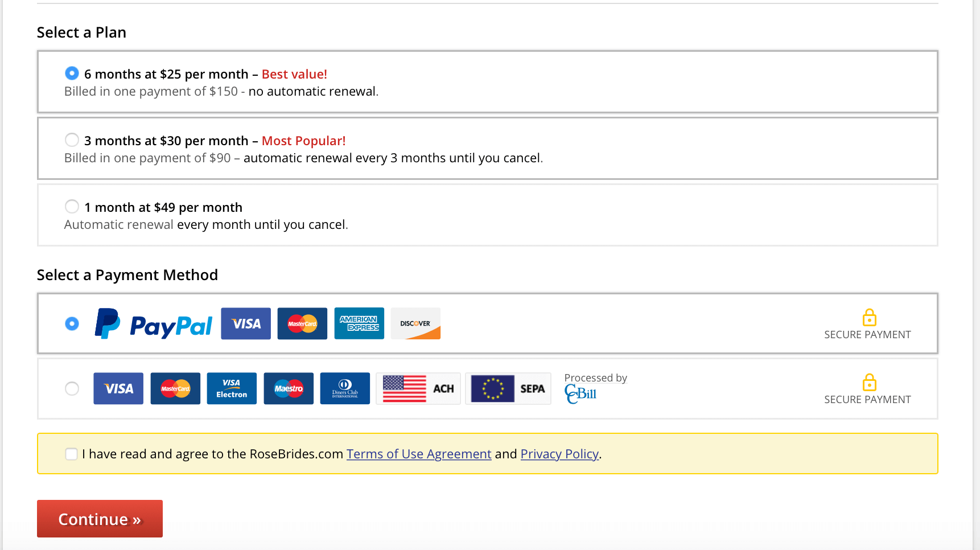The image size is (980, 550).
Task: Choose the 1 month at $49 plan radio
Action: (x=72, y=206)
